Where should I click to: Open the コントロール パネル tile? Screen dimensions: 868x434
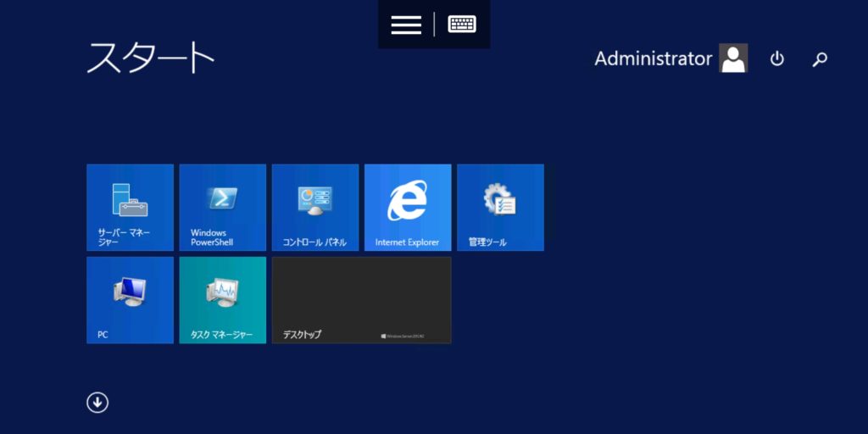point(315,208)
